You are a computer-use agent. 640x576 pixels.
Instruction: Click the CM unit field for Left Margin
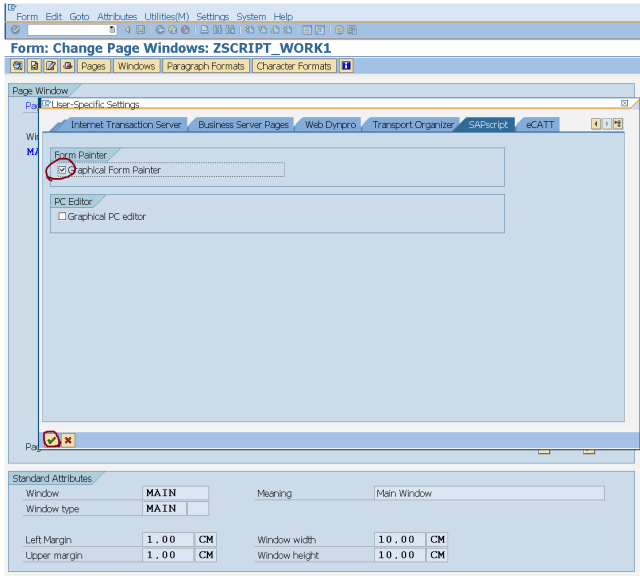pos(206,540)
